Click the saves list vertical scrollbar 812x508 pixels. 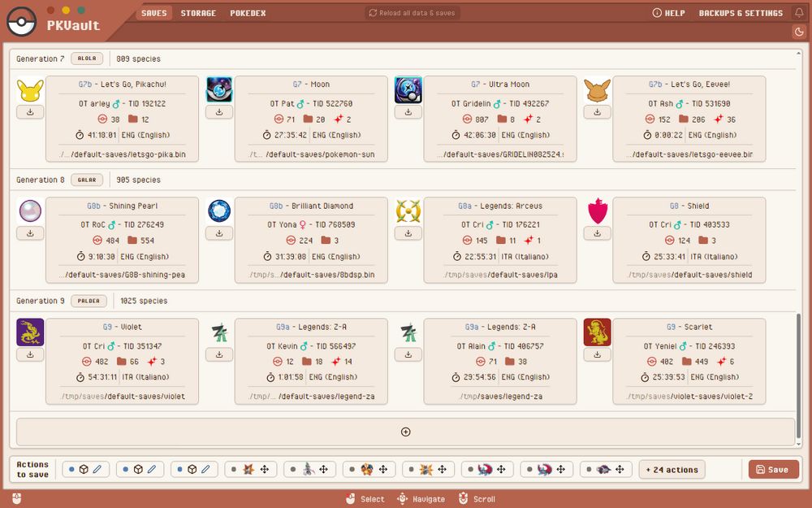798,376
